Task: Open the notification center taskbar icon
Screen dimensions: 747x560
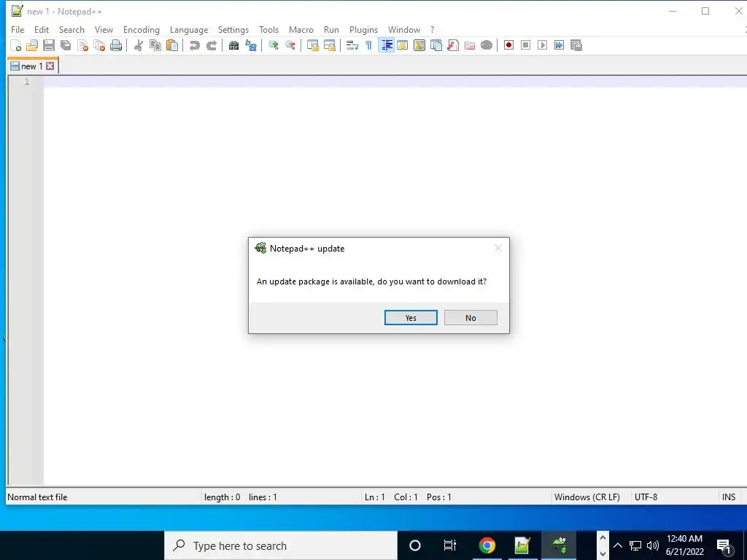Action: tap(724, 545)
